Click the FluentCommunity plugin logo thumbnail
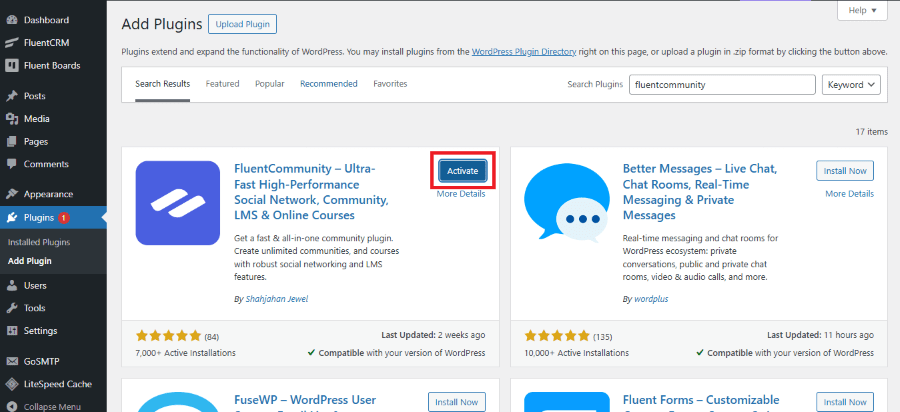900x412 pixels. pos(178,203)
